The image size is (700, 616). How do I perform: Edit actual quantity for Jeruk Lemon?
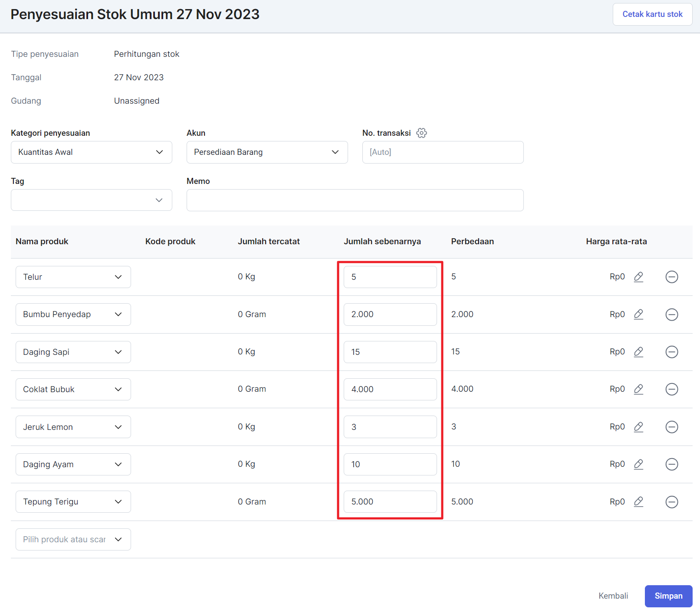click(390, 427)
